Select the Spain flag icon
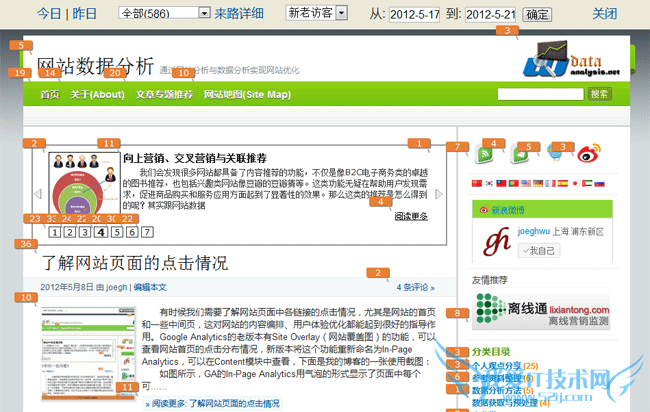This screenshot has height=412, width=650. click(x=563, y=183)
